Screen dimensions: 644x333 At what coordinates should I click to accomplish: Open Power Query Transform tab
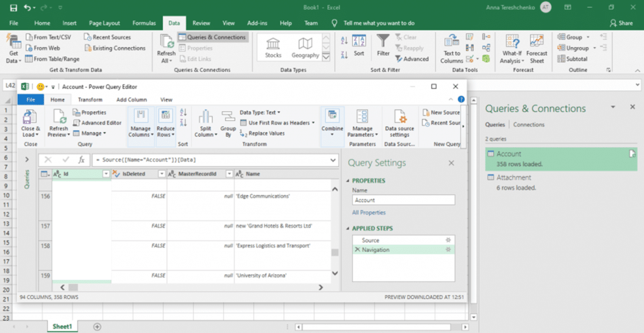point(90,99)
